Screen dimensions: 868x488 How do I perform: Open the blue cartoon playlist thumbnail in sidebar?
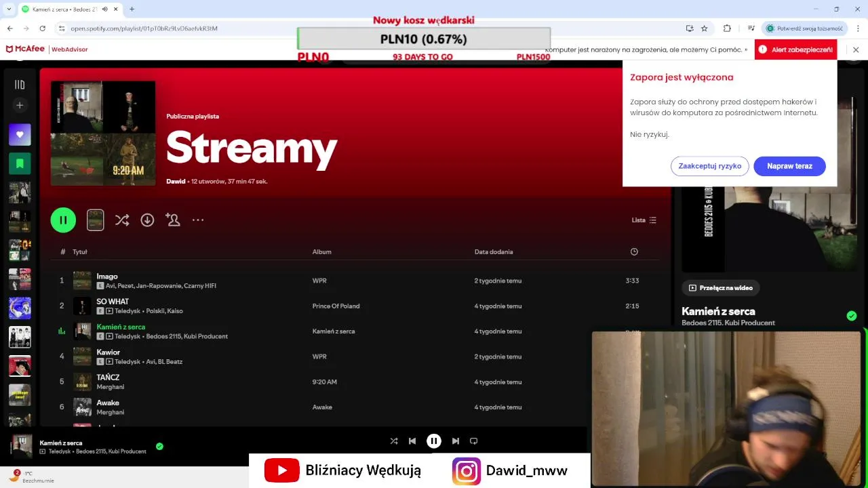coord(20,308)
